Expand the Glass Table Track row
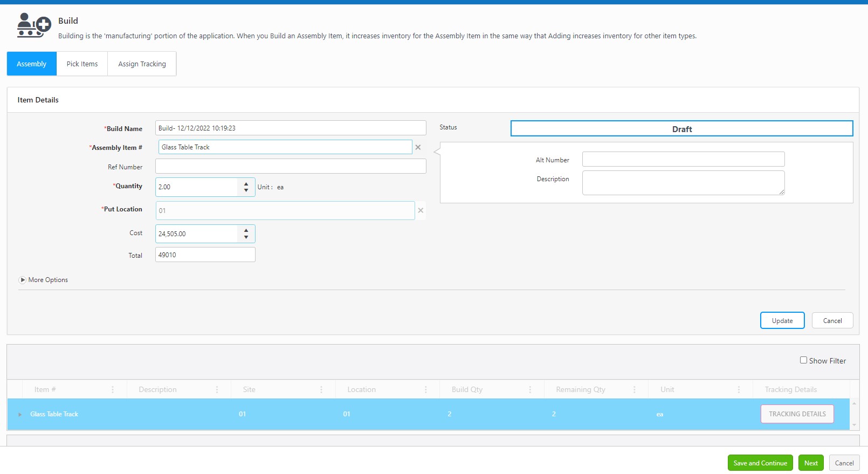Viewport: 868px width, 474px height. click(x=20, y=414)
